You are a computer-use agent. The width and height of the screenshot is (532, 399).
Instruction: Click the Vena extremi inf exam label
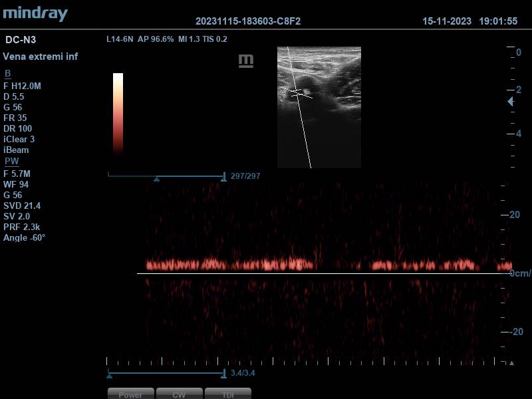[x=41, y=57]
